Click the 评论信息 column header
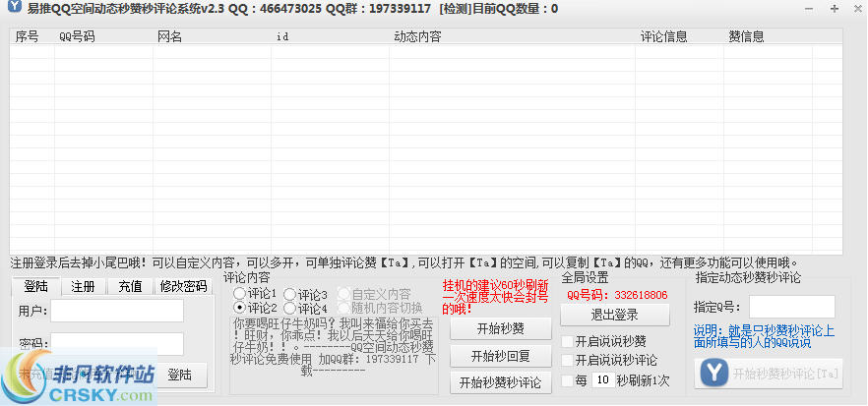The image size is (868, 406). (x=679, y=36)
